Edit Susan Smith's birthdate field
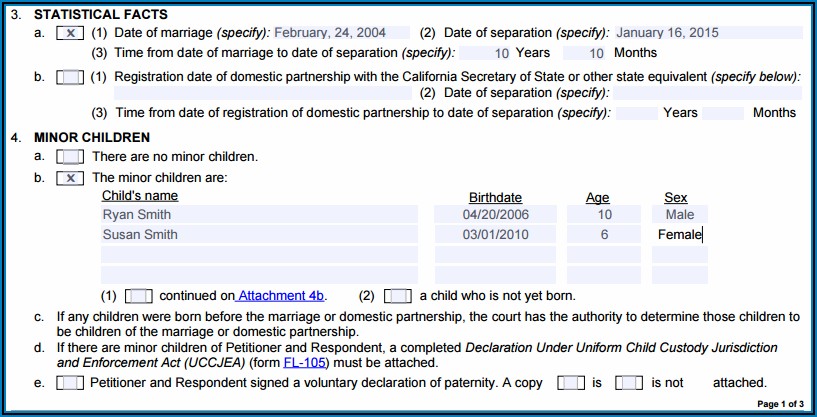817x417 pixels. pyautogui.click(x=495, y=235)
